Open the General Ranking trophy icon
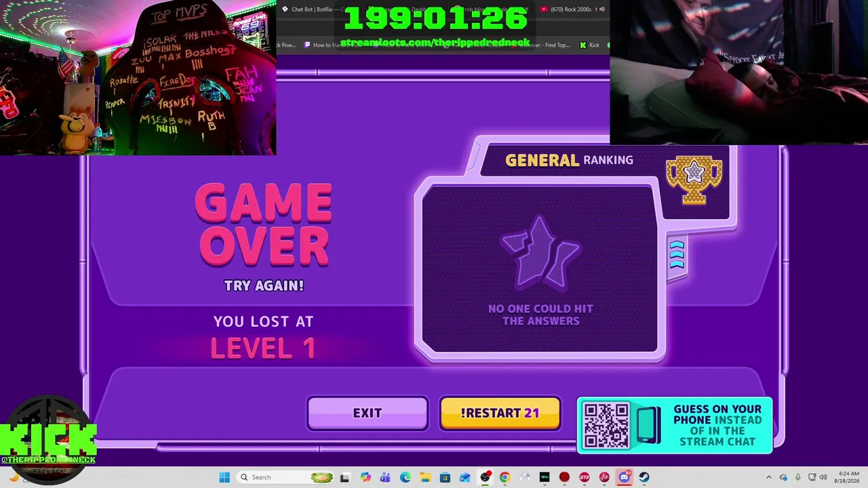This screenshot has width=868, height=488. 694,180
